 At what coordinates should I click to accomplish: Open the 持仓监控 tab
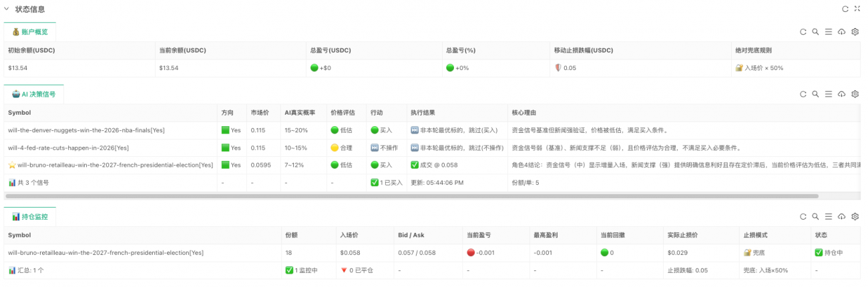point(30,217)
